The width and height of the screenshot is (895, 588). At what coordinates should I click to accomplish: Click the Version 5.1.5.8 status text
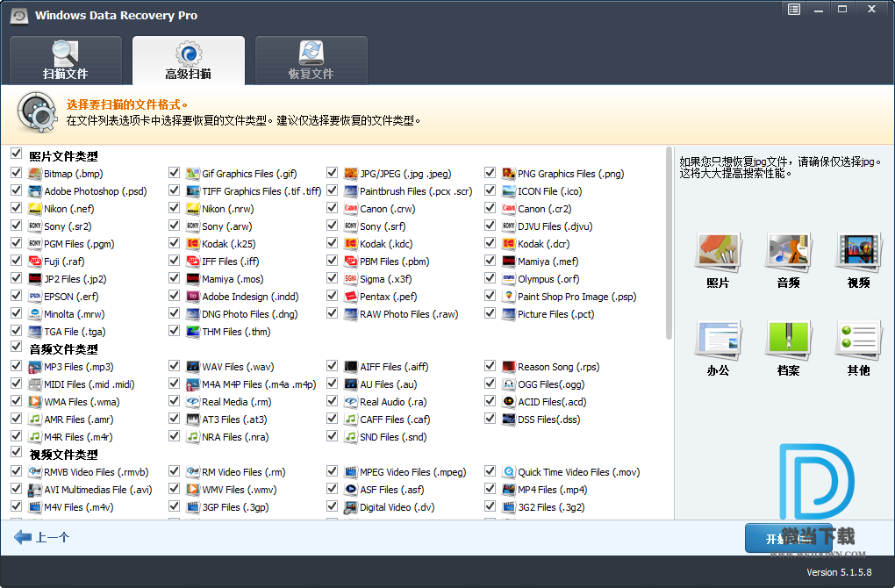click(839, 572)
